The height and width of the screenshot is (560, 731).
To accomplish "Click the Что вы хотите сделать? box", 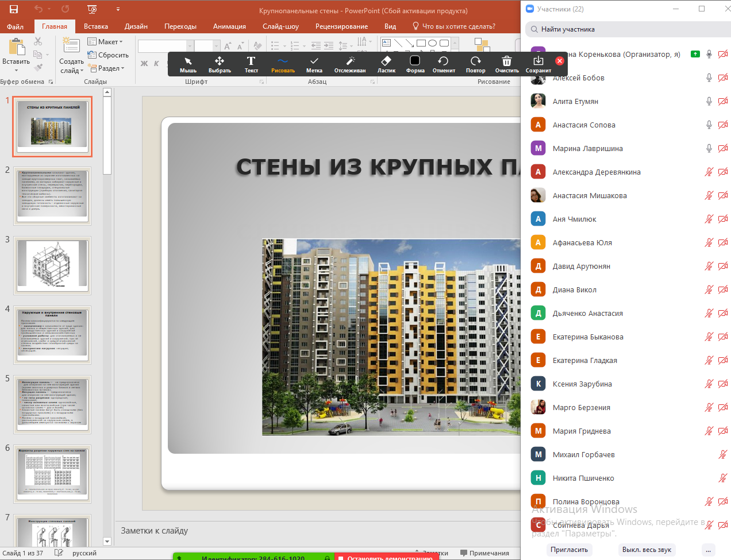I will 454,26.
